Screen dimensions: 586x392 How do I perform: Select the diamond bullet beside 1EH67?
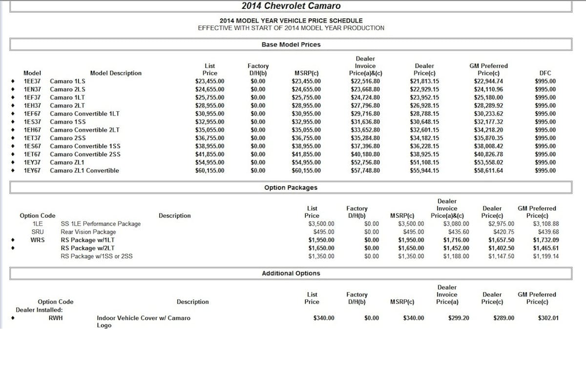click(12, 130)
